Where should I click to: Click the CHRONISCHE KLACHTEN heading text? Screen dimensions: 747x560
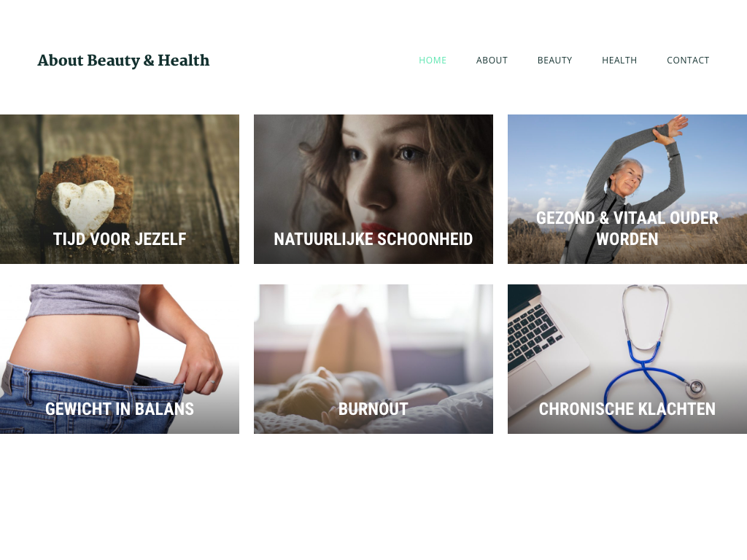pos(627,409)
